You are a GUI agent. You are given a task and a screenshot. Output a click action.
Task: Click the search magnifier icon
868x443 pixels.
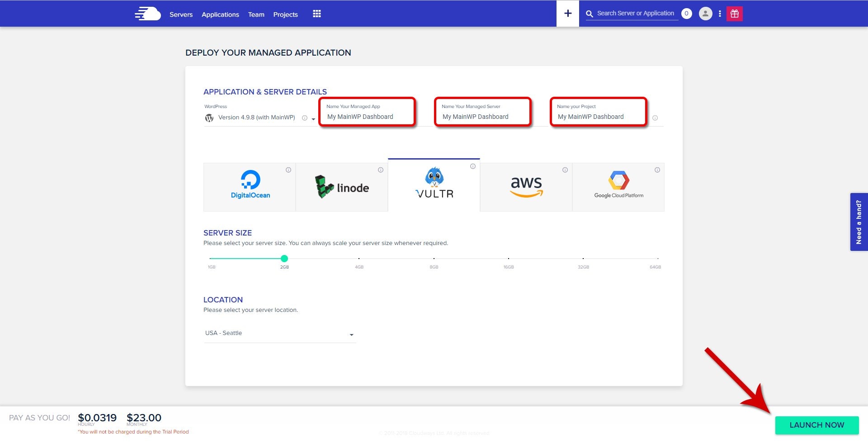(589, 14)
